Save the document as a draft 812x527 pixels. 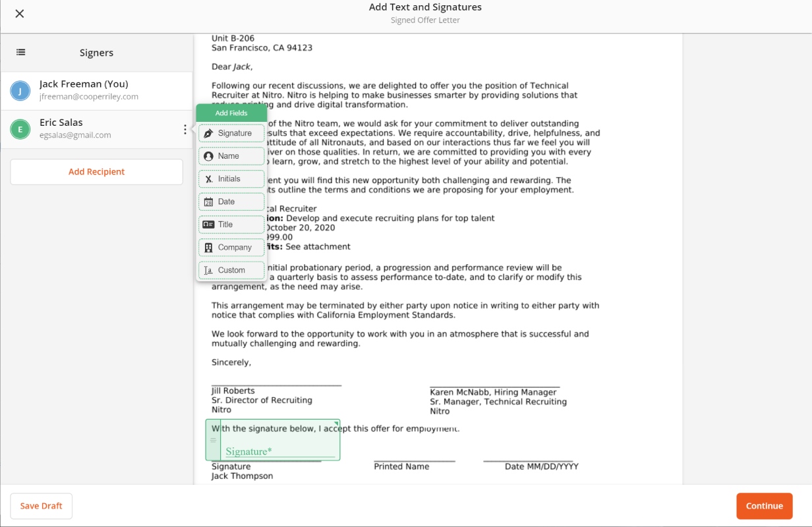click(x=41, y=506)
